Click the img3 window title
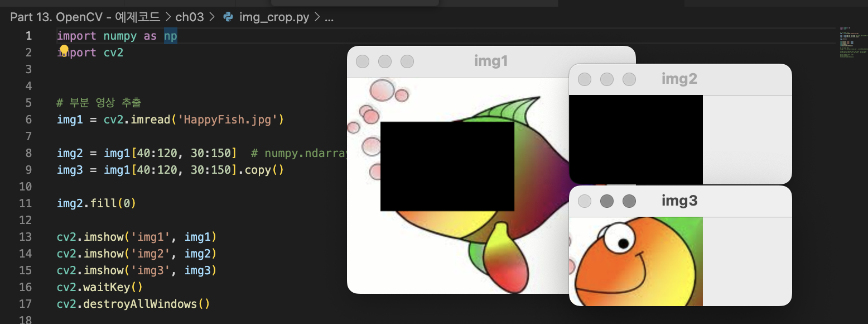Screen dimensions: 868x324 pyautogui.click(x=679, y=201)
